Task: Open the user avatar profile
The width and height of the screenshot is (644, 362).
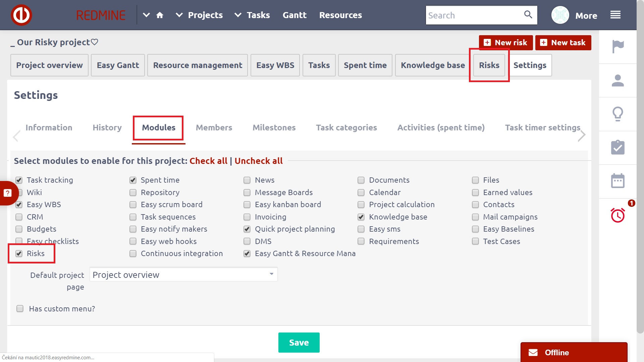Action: click(x=560, y=15)
